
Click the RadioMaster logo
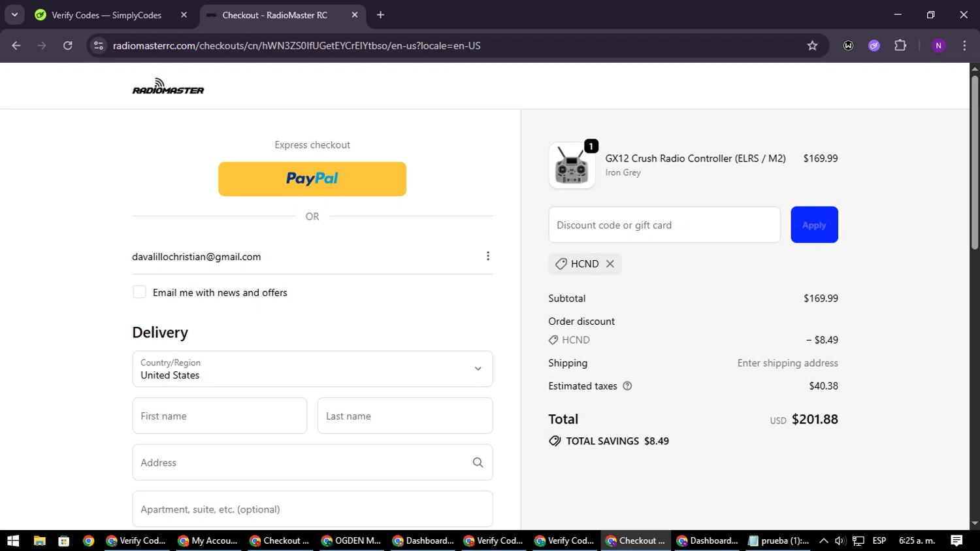(168, 86)
